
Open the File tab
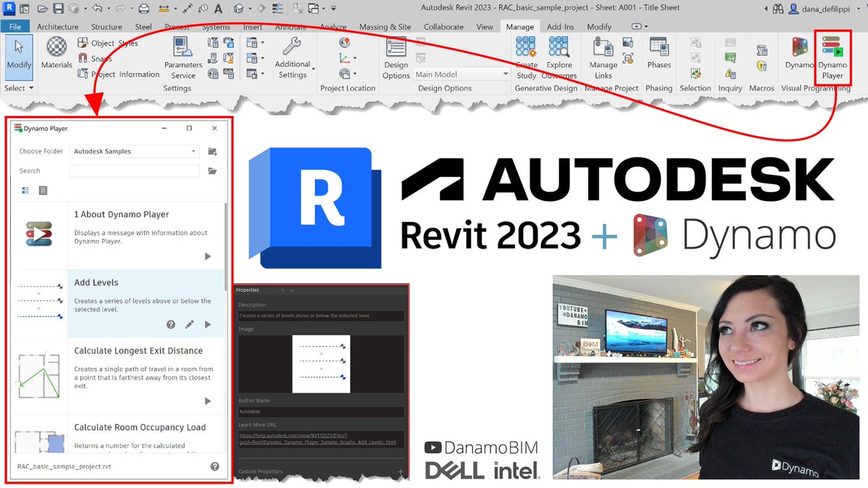pos(14,27)
